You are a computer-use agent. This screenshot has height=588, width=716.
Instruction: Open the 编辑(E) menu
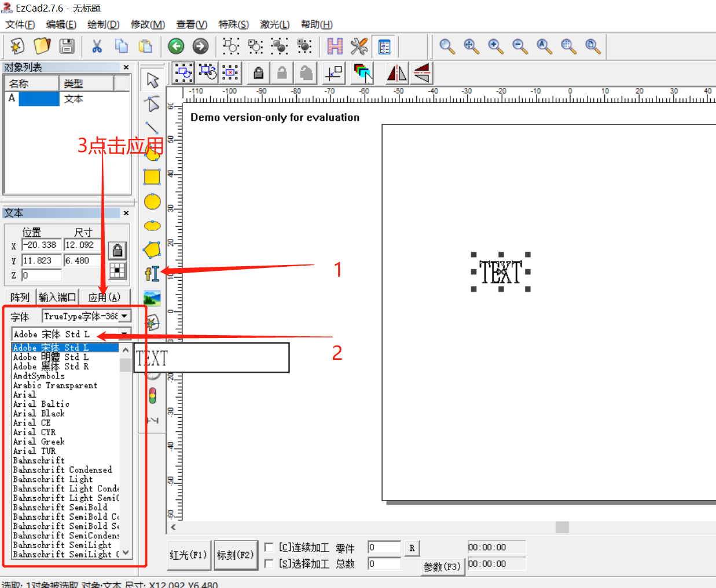pos(61,24)
